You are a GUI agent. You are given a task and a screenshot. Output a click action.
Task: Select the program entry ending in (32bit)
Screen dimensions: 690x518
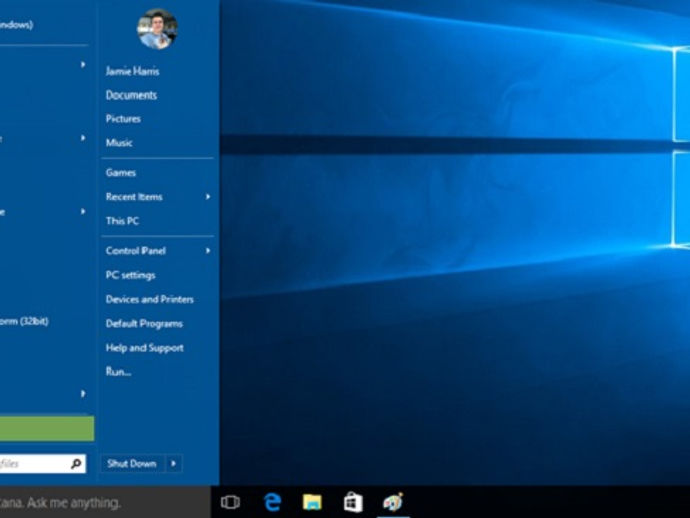tap(24, 321)
